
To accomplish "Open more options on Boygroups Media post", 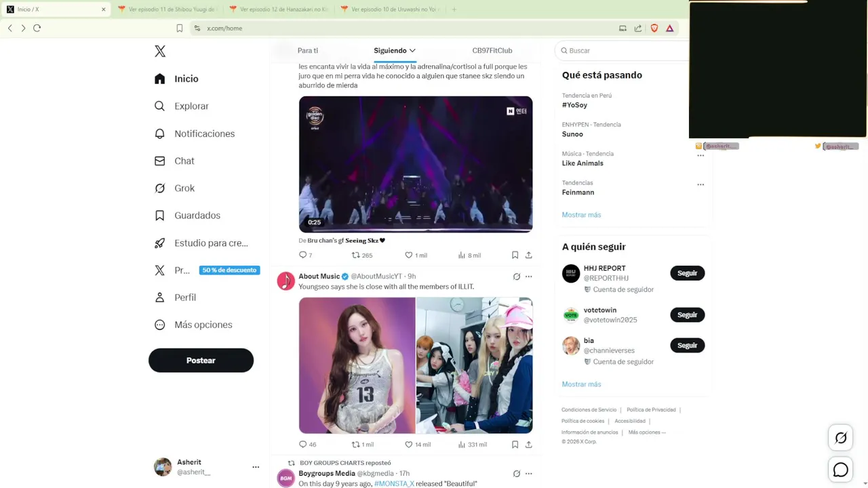I will pyautogui.click(x=529, y=473).
